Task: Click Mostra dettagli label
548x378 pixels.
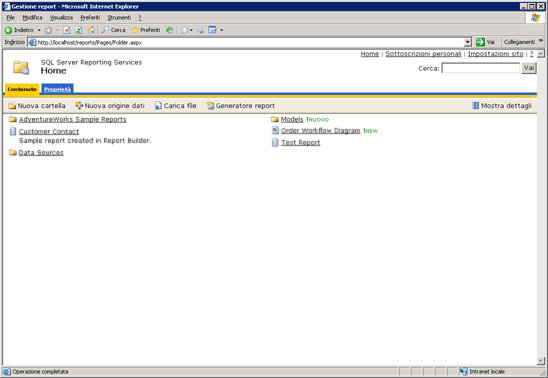Action: (x=506, y=106)
